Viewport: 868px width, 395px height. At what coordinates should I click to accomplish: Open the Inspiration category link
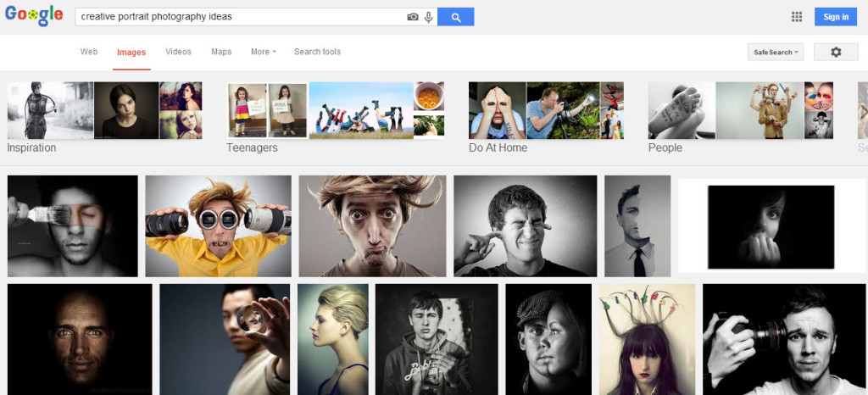(x=31, y=147)
